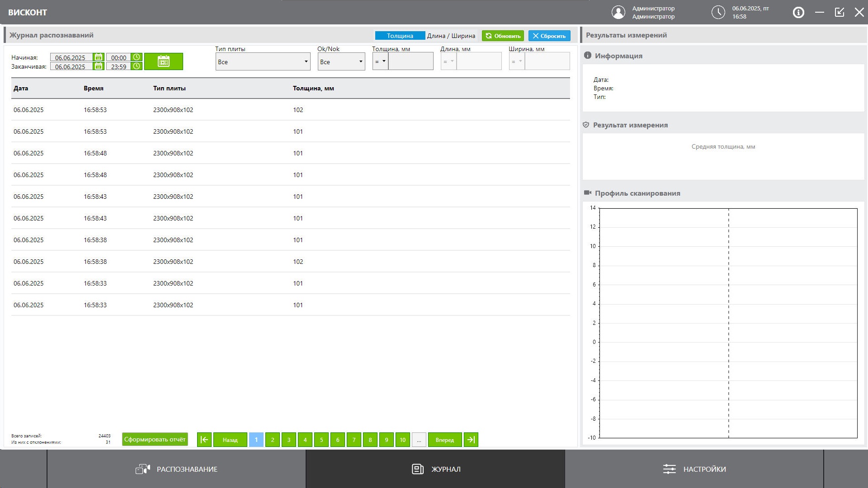Viewport: 868px width, 488px height.
Task: Click the end date field in Заканчивая row
Action: 71,66
